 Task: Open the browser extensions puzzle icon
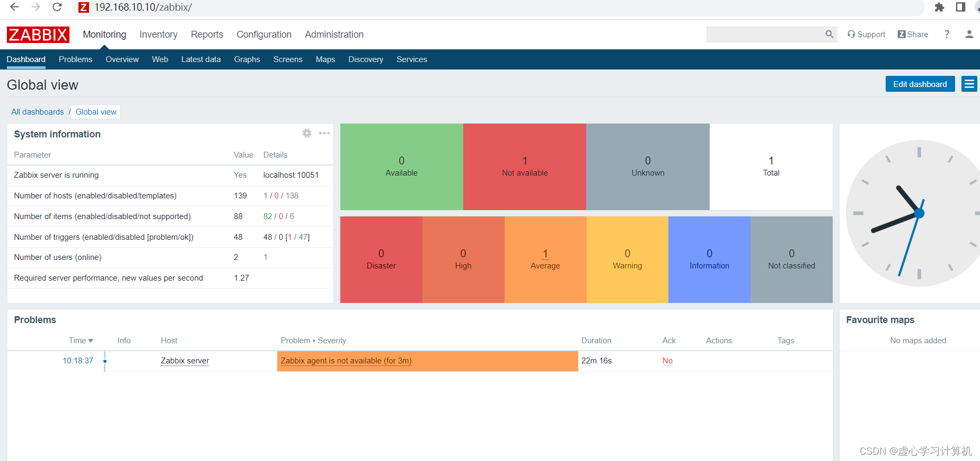[939, 7]
